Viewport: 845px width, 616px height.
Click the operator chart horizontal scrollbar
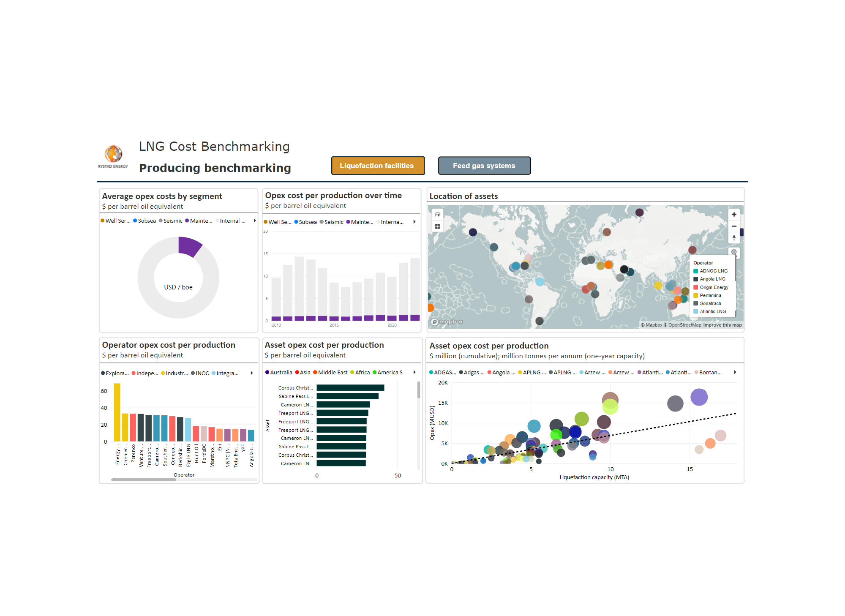click(144, 480)
